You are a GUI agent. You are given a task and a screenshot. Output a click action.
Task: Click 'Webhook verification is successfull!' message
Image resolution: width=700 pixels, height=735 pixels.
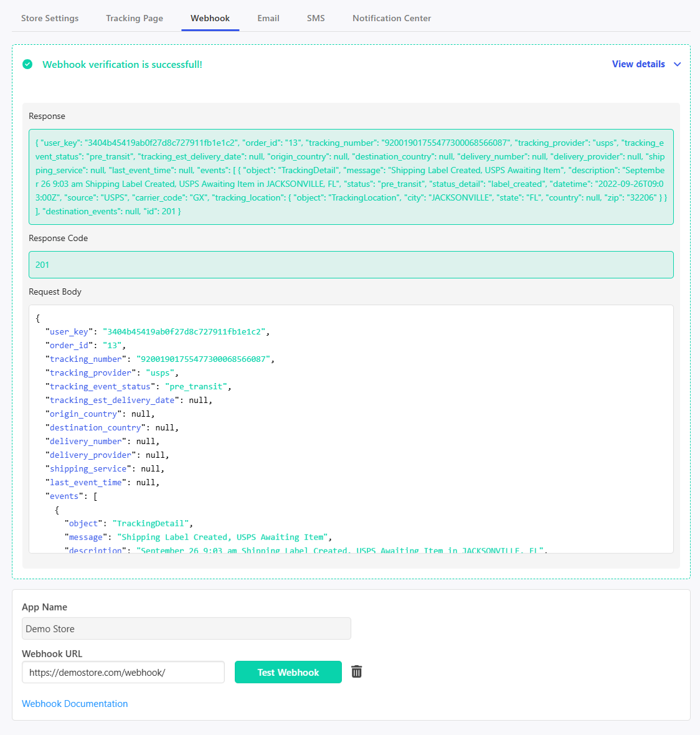[122, 65]
